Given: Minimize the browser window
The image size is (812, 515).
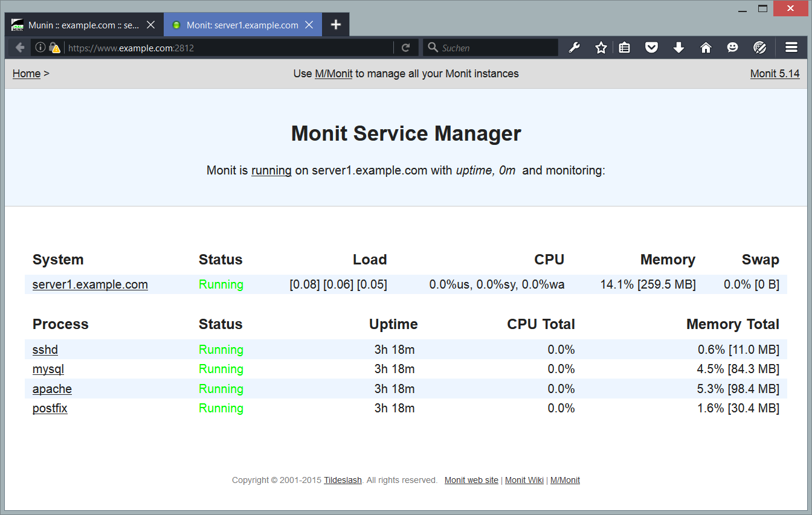Looking at the screenshot, I should 743,10.
